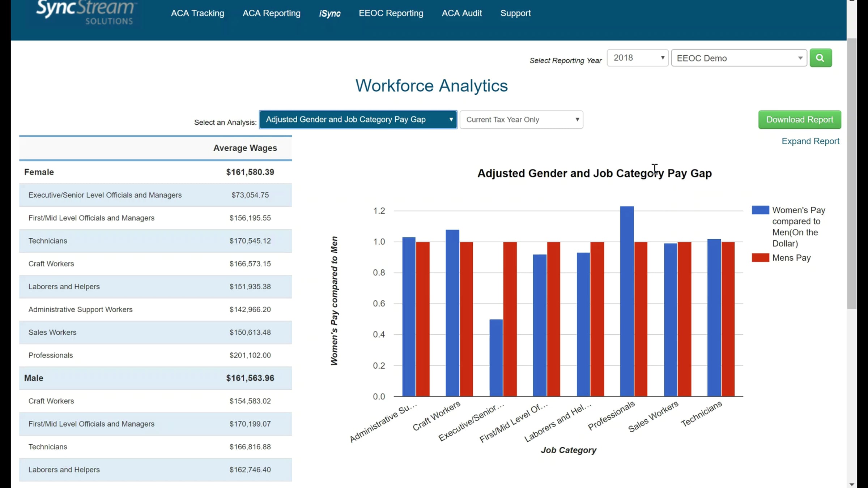
Task: Click the blue Professionals bar in the chart
Action: (x=627, y=301)
